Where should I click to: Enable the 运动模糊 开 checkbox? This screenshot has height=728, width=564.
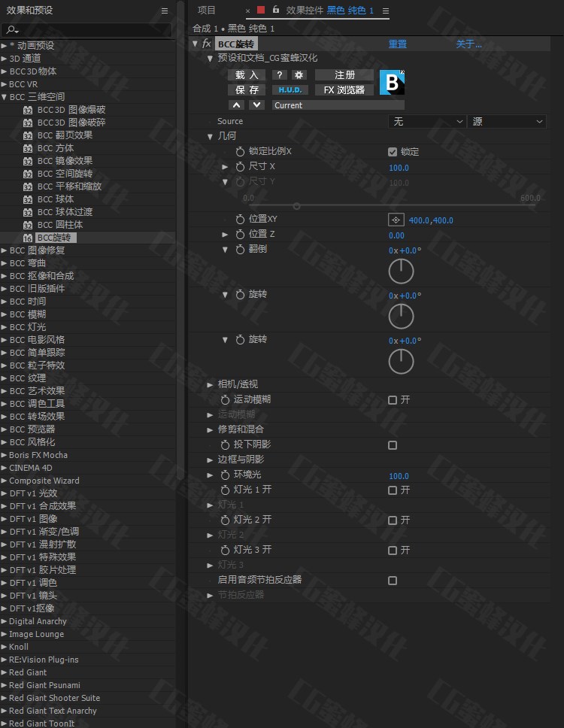(393, 400)
